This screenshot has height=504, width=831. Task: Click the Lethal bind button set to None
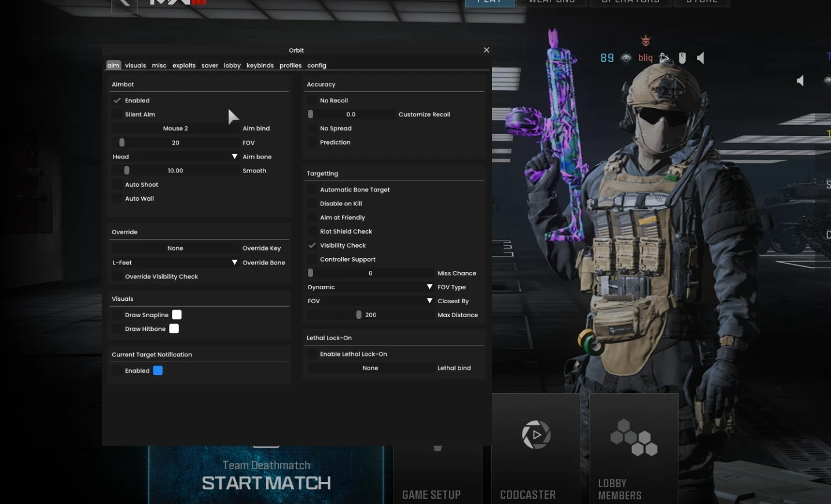point(370,368)
